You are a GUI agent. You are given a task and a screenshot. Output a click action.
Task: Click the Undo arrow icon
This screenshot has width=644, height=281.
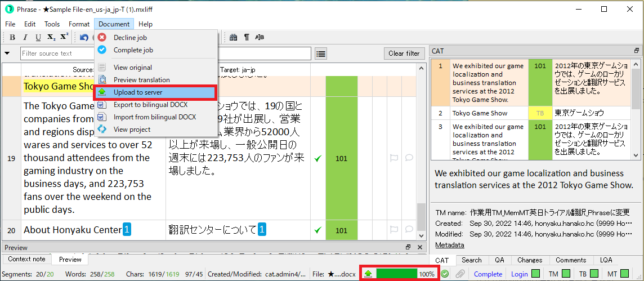tap(84, 38)
